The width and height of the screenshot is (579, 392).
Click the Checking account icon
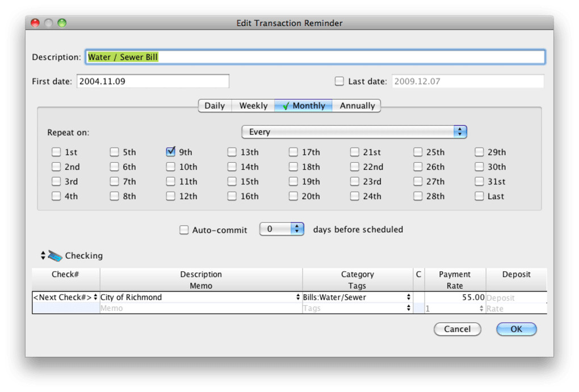54,256
